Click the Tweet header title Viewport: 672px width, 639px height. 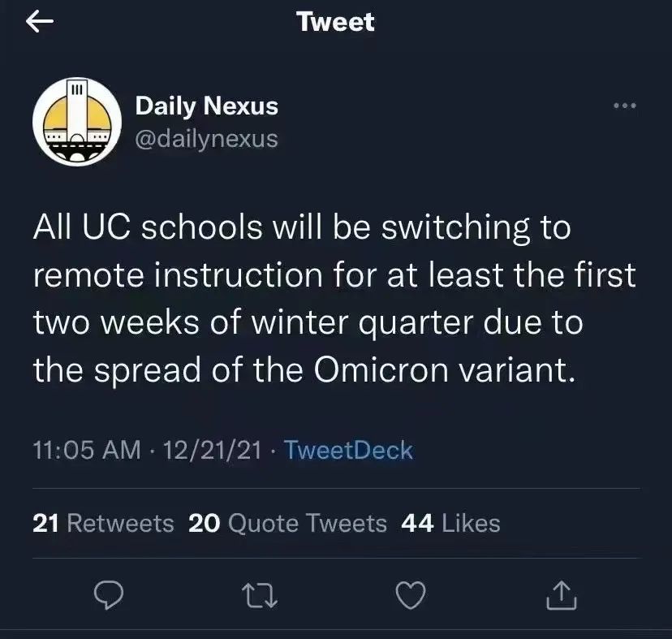(x=336, y=22)
